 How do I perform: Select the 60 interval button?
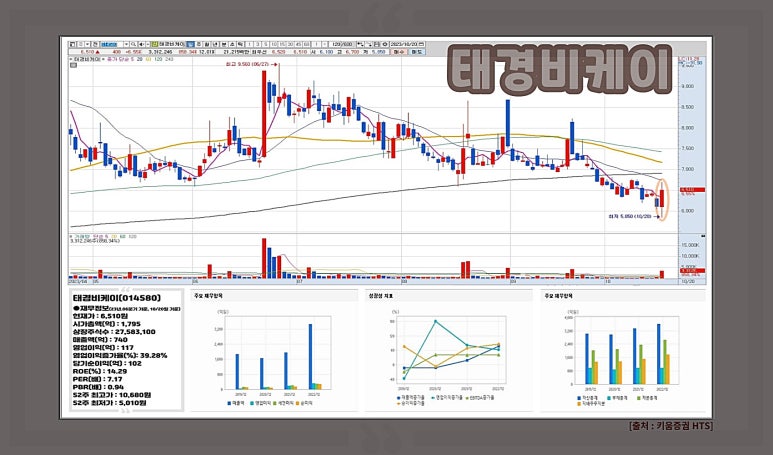coord(306,44)
